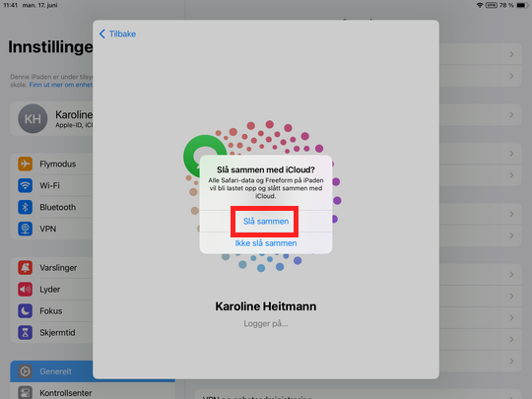Tap the battery icon in status bar
The height and width of the screenshot is (399, 532).
click(522, 5)
